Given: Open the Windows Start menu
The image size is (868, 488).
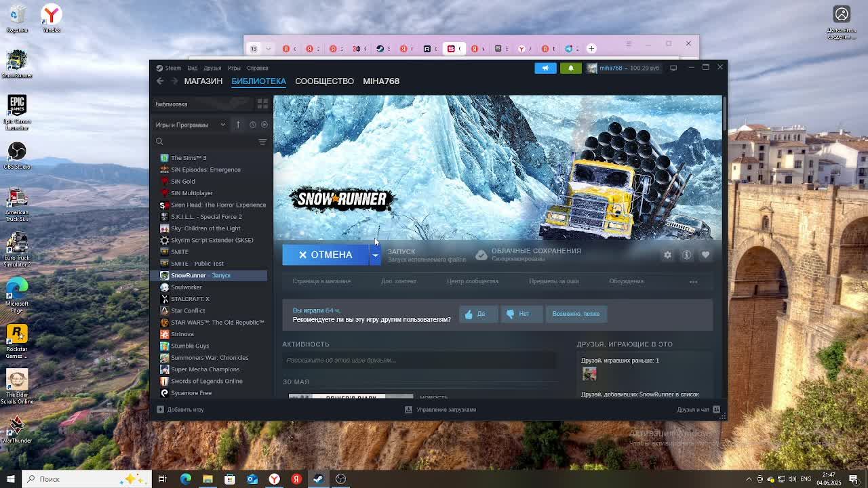Looking at the screenshot, I should coord(10,479).
